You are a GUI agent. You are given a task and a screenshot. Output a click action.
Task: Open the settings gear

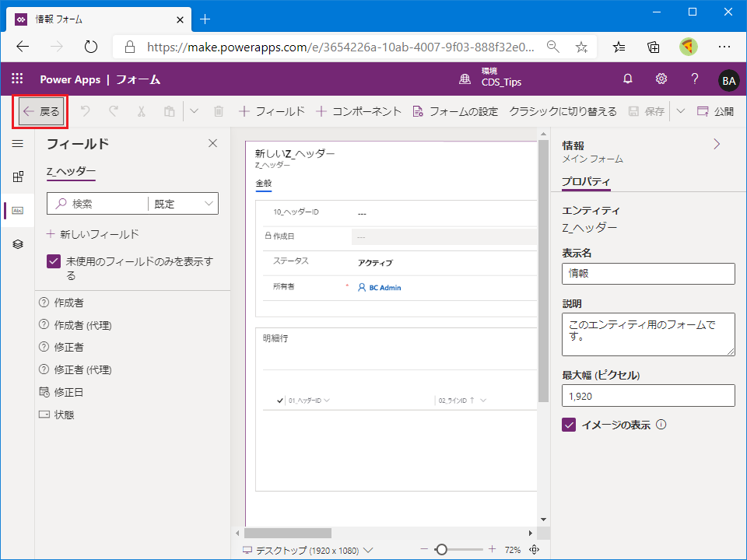click(x=661, y=79)
